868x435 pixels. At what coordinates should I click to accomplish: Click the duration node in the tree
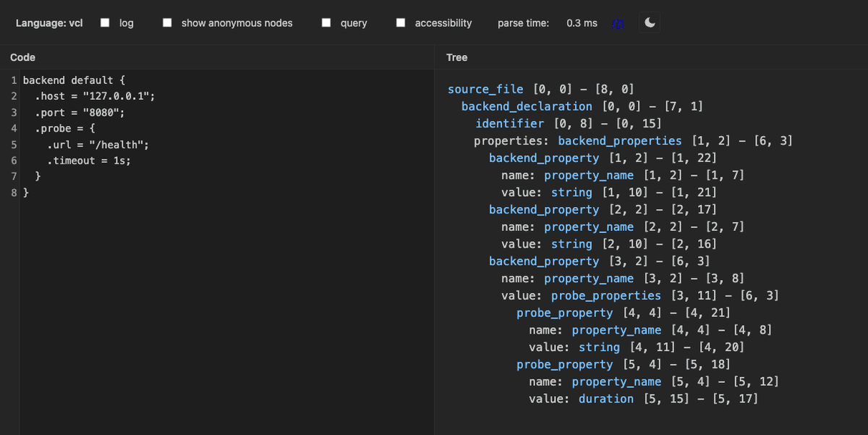coord(605,399)
